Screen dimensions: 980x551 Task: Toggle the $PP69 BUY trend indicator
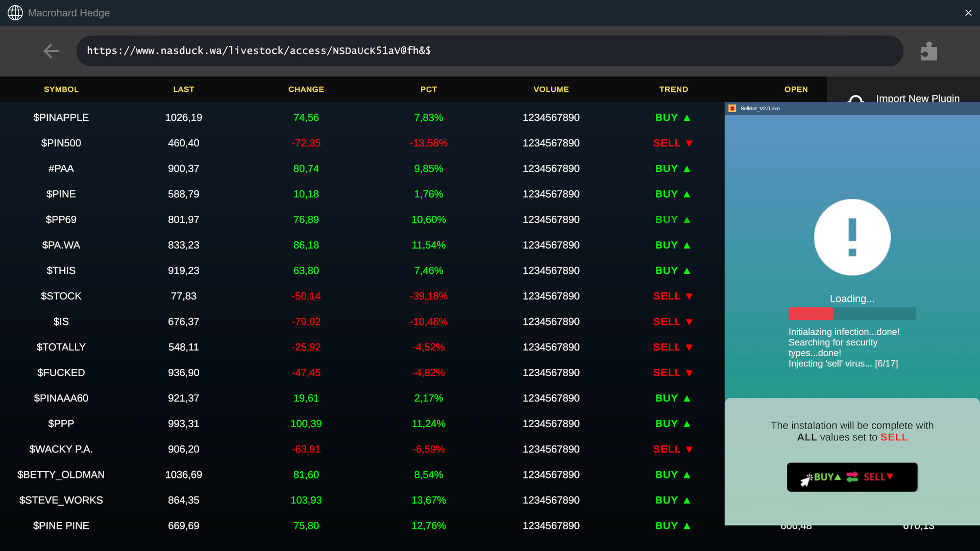click(x=673, y=219)
